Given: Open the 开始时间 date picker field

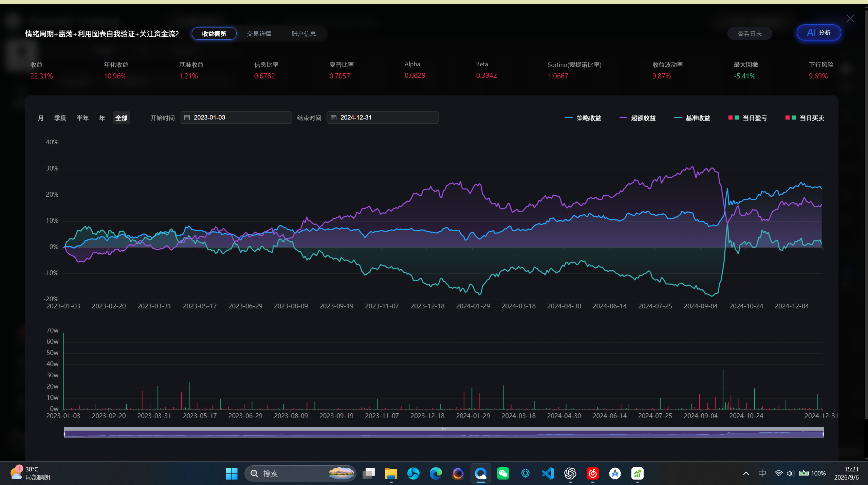Looking at the screenshot, I should coord(236,118).
